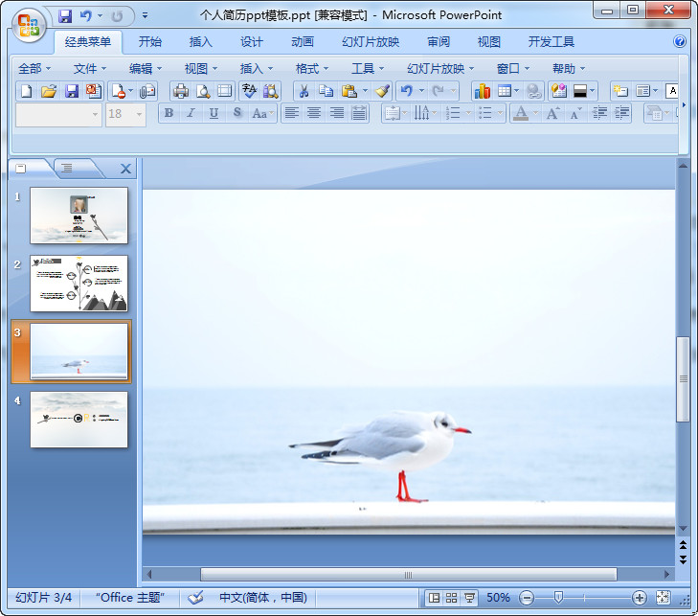Image resolution: width=698 pixels, height=616 pixels.
Task: Activate the Format Painter brush
Action: pyautogui.click(x=382, y=91)
